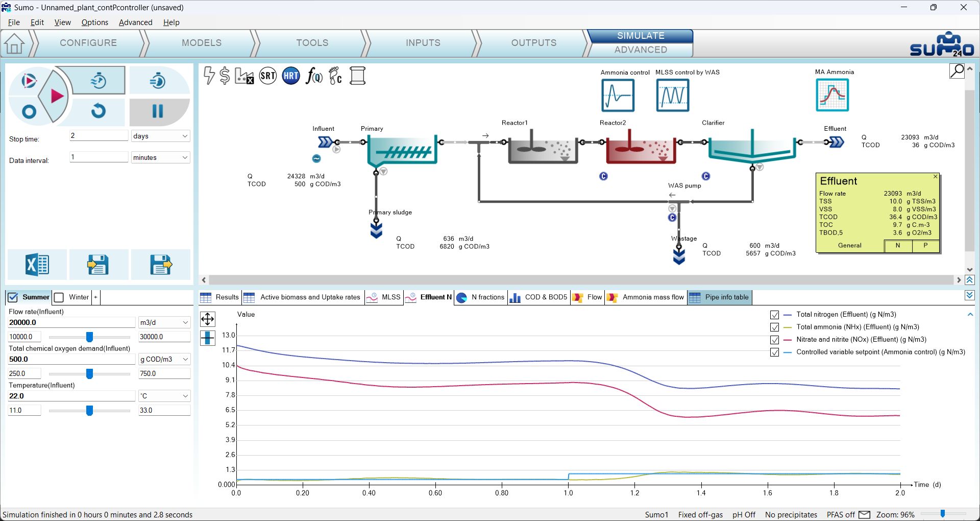Click the reset simulation circular arrow icon
This screenshot has width=980, height=521.
click(x=99, y=111)
